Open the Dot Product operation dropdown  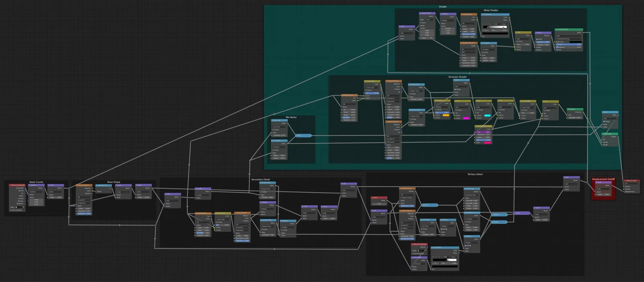point(419,264)
